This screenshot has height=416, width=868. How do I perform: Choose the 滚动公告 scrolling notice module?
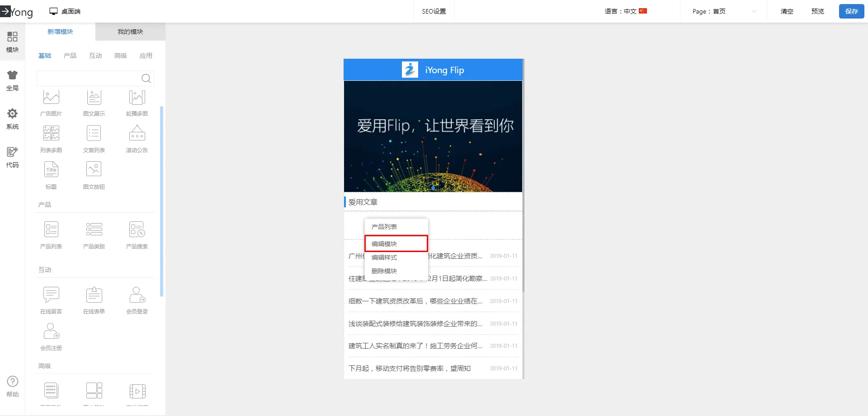pos(137,134)
